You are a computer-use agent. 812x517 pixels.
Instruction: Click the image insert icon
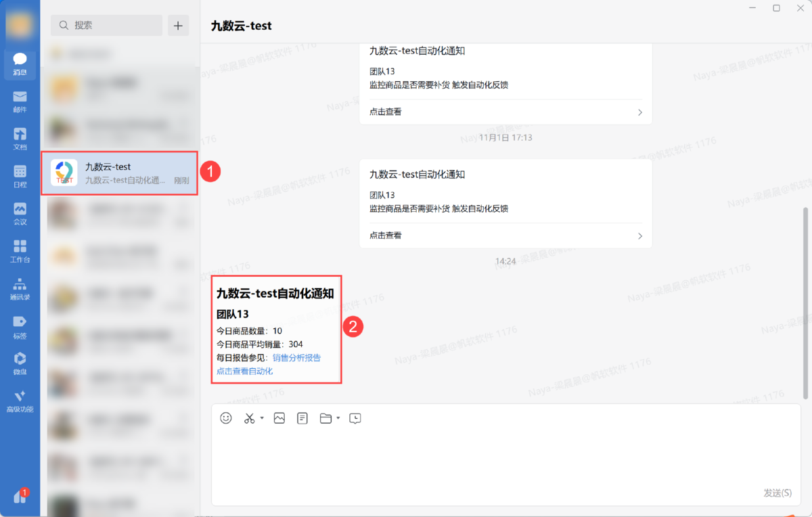click(279, 418)
